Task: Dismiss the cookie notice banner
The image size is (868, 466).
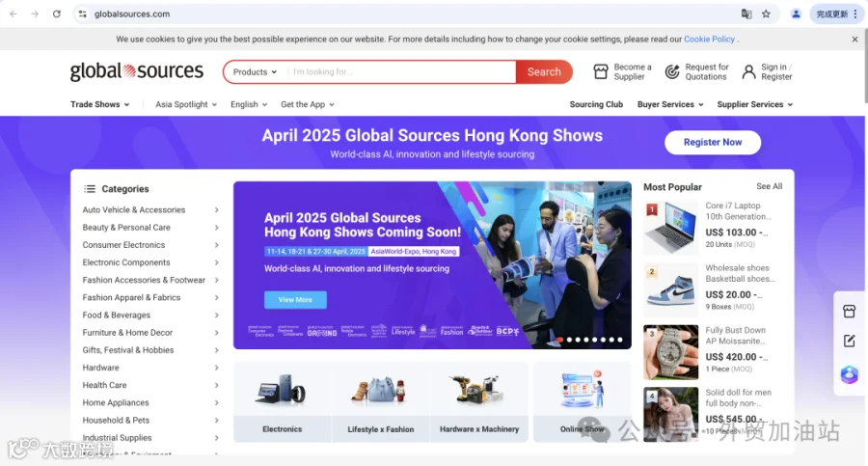Action: [x=854, y=40]
